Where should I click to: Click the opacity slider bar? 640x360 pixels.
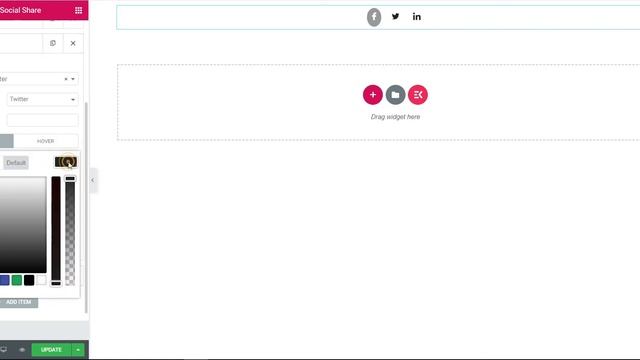point(70,231)
